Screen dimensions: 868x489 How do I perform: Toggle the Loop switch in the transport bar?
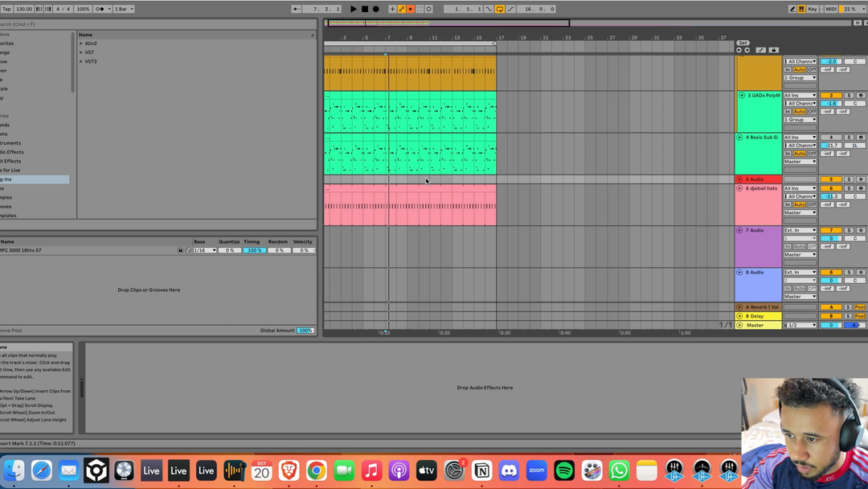(x=499, y=9)
